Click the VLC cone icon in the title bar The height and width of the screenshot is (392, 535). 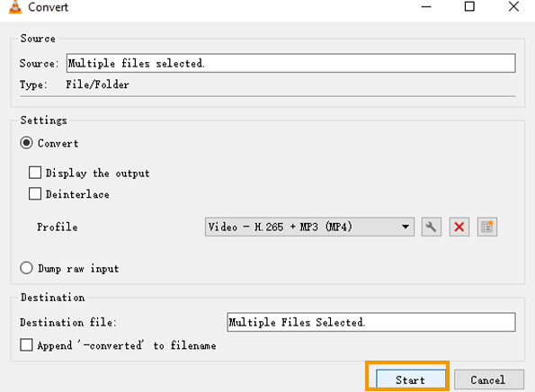(15, 7)
